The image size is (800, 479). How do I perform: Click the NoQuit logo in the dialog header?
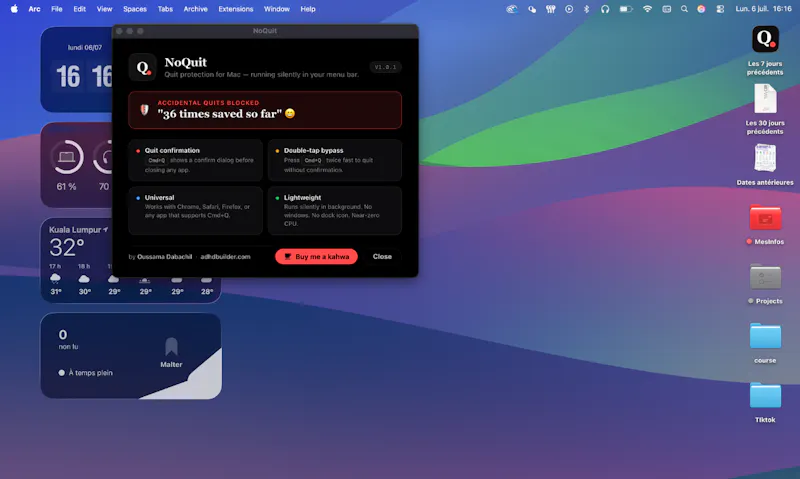(x=142, y=67)
